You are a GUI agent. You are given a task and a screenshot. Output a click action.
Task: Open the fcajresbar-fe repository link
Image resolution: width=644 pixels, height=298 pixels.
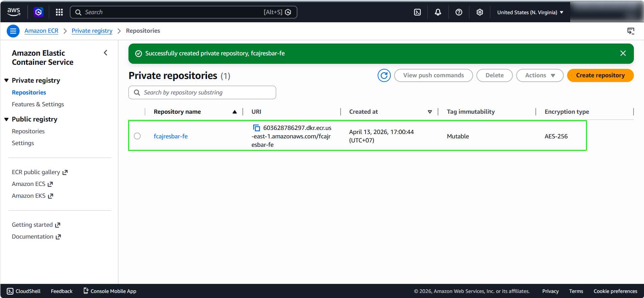(171, 136)
